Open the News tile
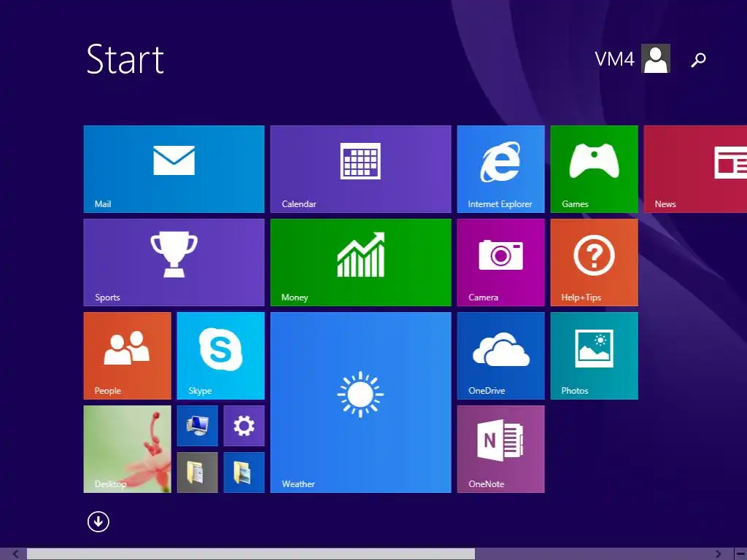This screenshot has width=747, height=560. (x=695, y=169)
